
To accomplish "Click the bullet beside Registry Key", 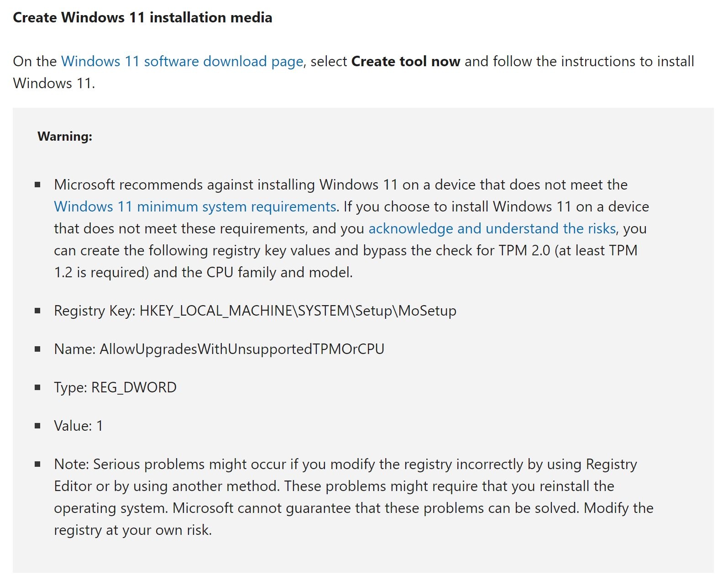I will [37, 311].
